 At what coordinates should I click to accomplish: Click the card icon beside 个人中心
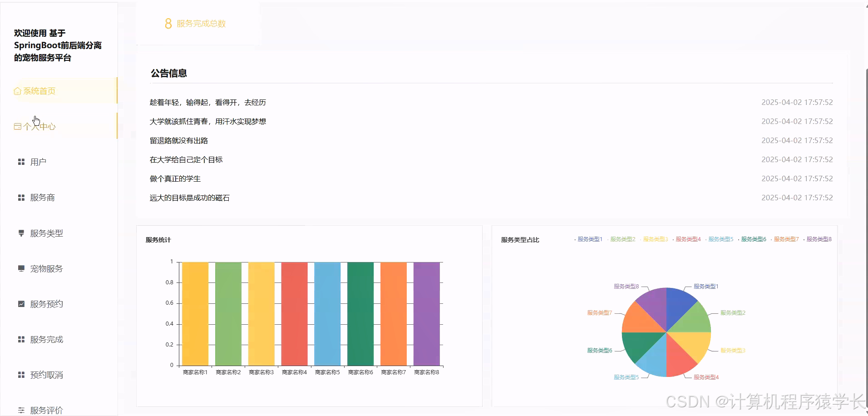pos(17,127)
